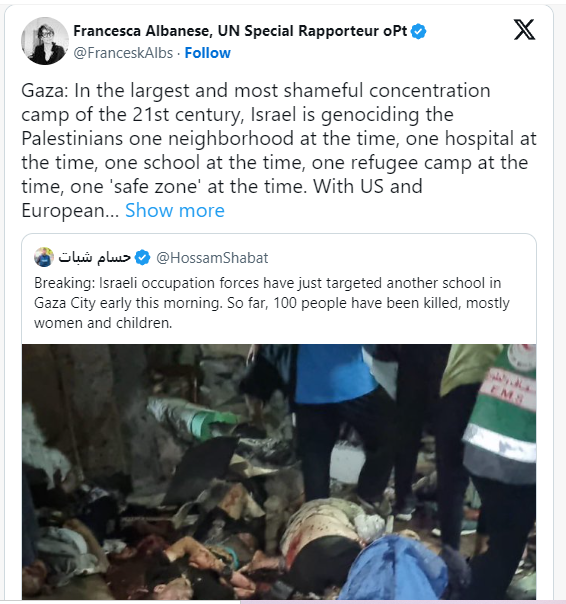Open main tweet text starting 'Gaza'
The height and width of the screenshot is (604, 566).
pyautogui.click(x=279, y=150)
